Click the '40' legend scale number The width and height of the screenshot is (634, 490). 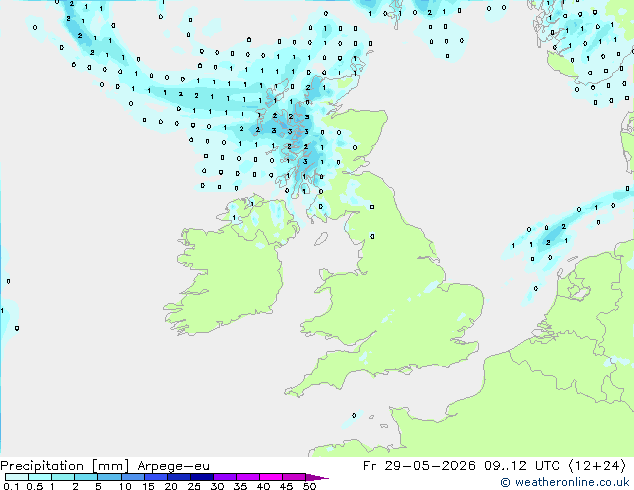pyautogui.click(x=263, y=486)
